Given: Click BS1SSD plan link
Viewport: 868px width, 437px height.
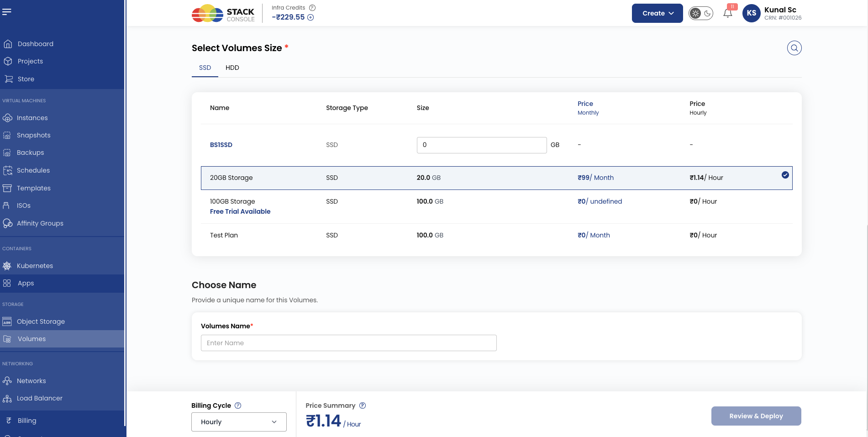Looking at the screenshot, I should (221, 145).
